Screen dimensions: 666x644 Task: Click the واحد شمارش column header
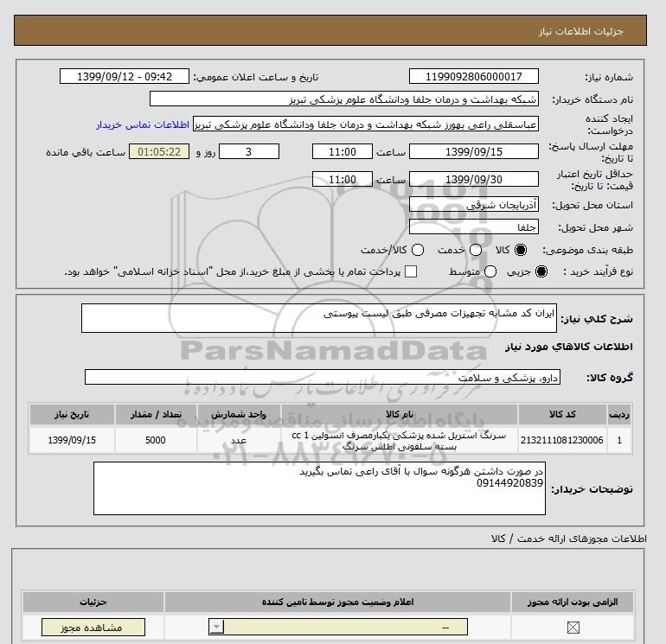[x=239, y=414]
